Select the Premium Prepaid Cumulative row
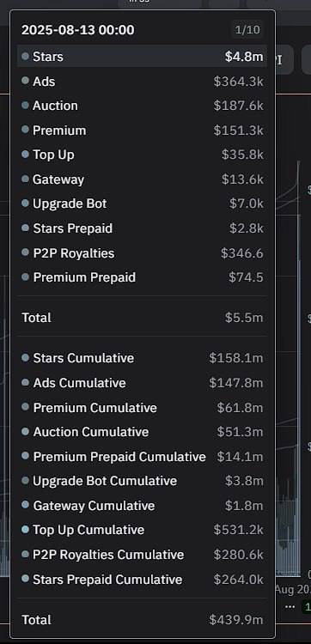Screen dimensions: 311x644 142,456
